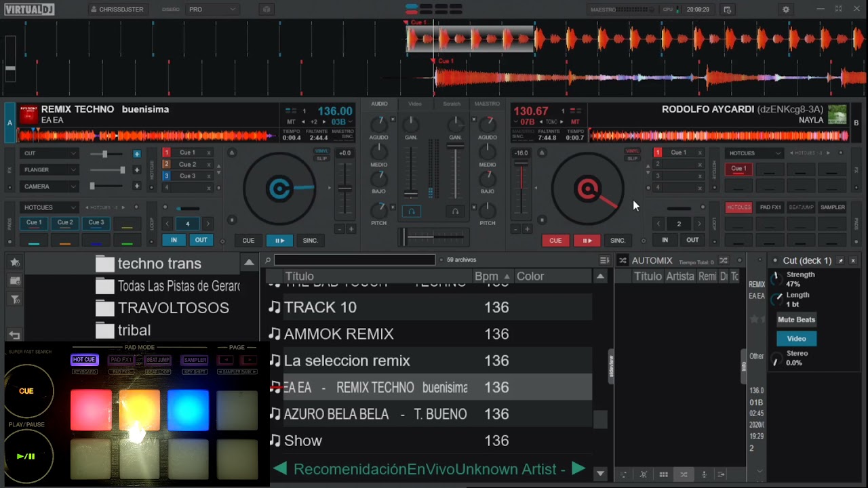Viewport: 868px width, 488px height.
Task: Select the microphone icon in sideview toolbar
Action: pyautogui.click(x=704, y=474)
